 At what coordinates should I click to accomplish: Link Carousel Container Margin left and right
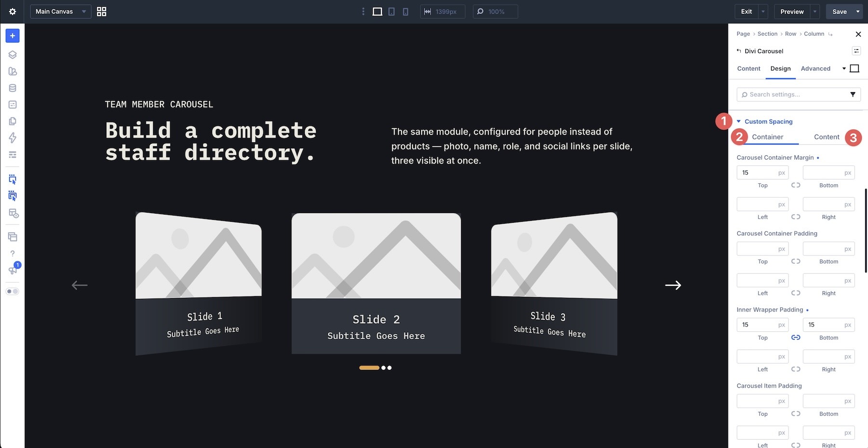pyautogui.click(x=796, y=217)
